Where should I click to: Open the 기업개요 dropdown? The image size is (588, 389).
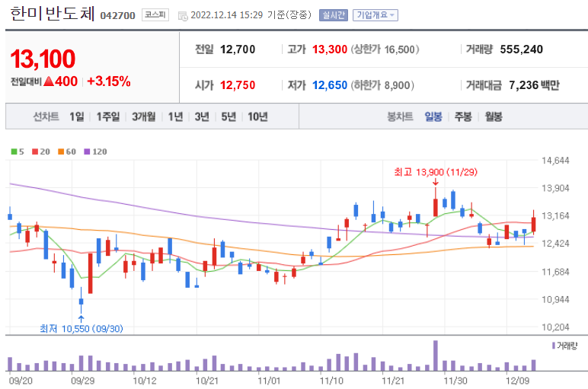coord(375,15)
